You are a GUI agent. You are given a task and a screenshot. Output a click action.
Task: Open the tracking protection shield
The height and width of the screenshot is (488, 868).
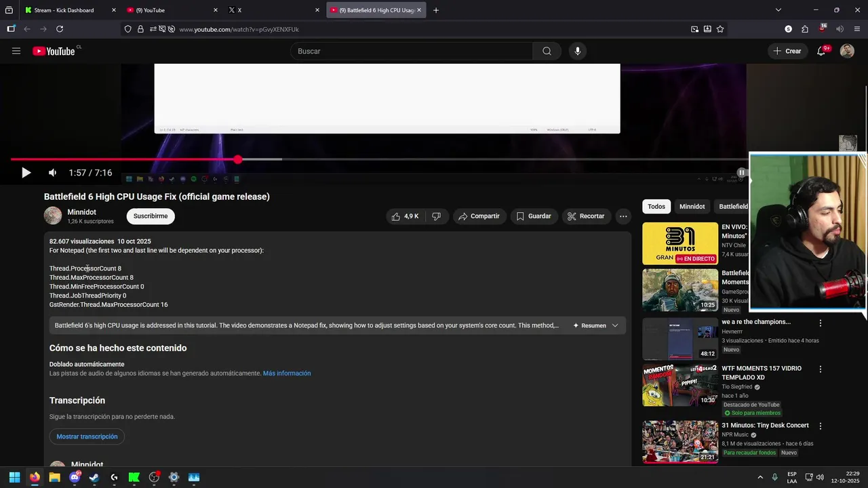(127, 29)
